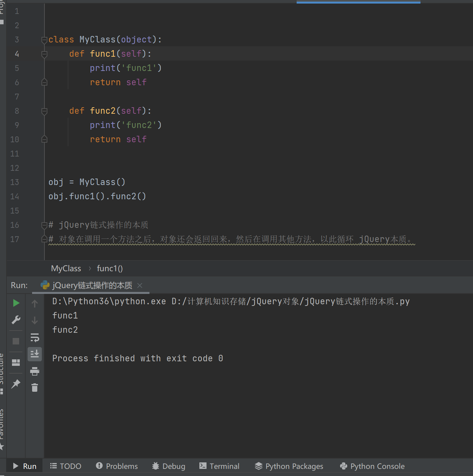Click the comment # jQuery链式操作的本质
The width and height of the screenshot is (473, 476).
pos(99,225)
